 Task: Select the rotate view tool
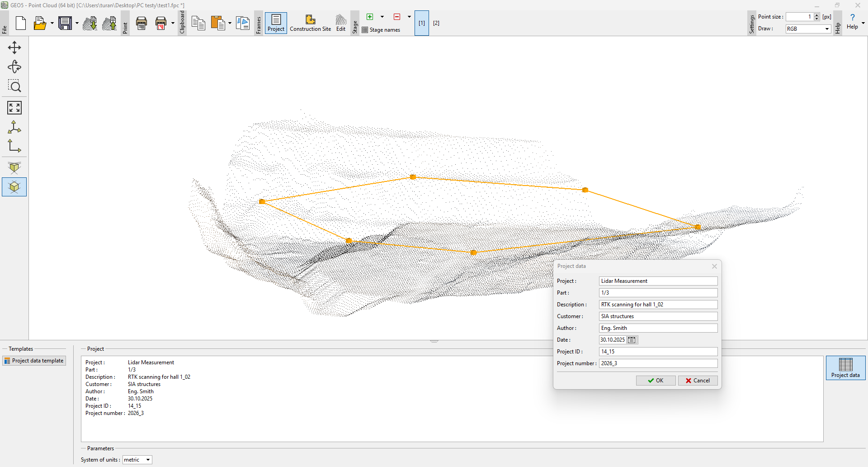[x=14, y=67]
